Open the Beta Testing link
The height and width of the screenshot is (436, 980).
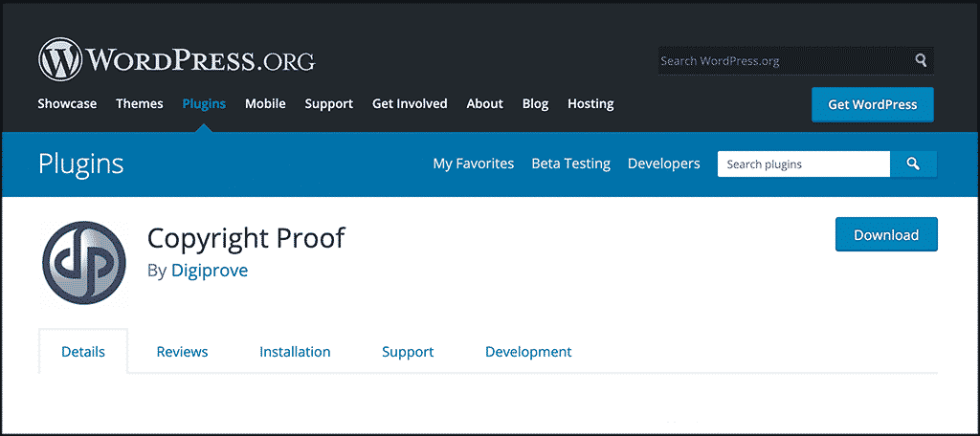click(x=570, y=163)
